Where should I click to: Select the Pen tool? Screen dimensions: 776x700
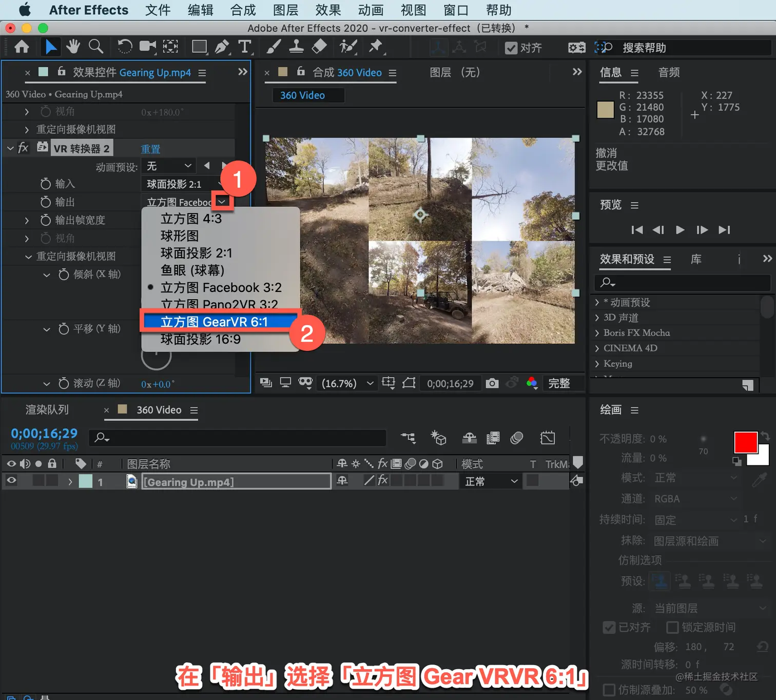coord(222,47)
